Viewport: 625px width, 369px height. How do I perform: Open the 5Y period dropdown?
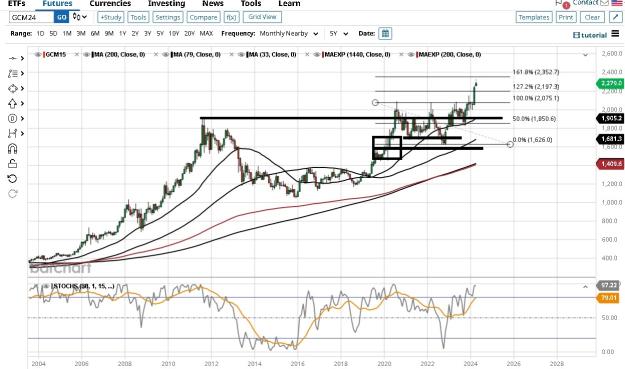339,34
